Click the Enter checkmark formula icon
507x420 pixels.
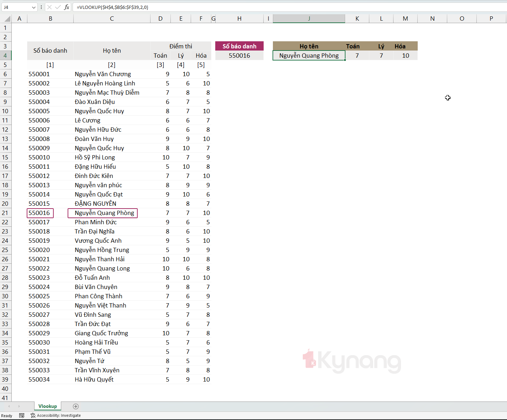click(58, 7)
